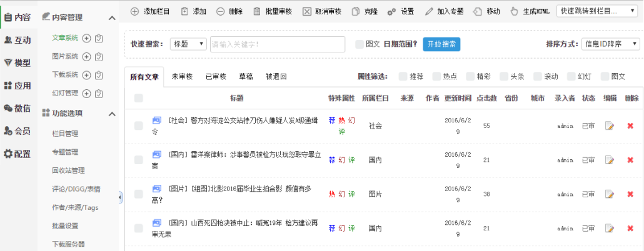Open the 微信 main menu section

(18, 108)
